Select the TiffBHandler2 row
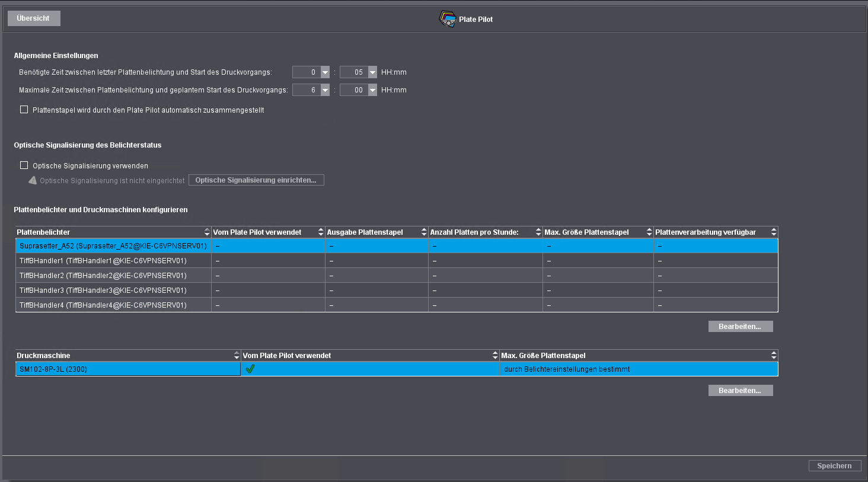Viewport: 868px width, 482px height. (113, 276)
